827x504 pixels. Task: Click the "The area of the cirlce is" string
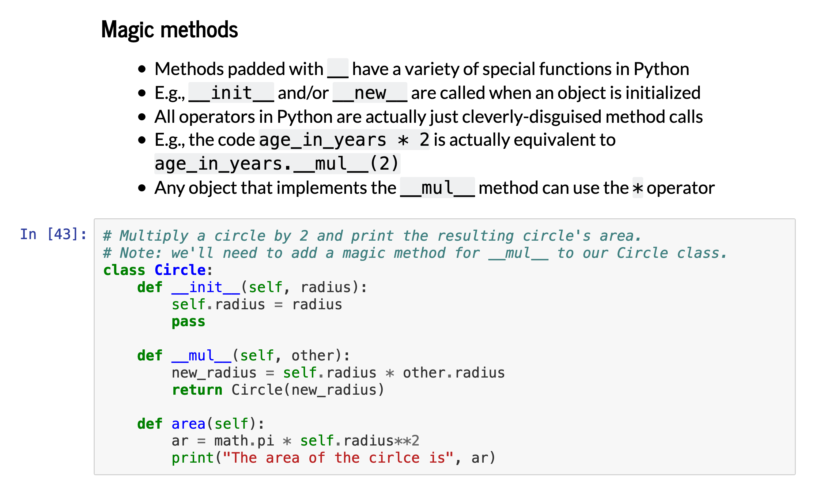click(338, 458)
